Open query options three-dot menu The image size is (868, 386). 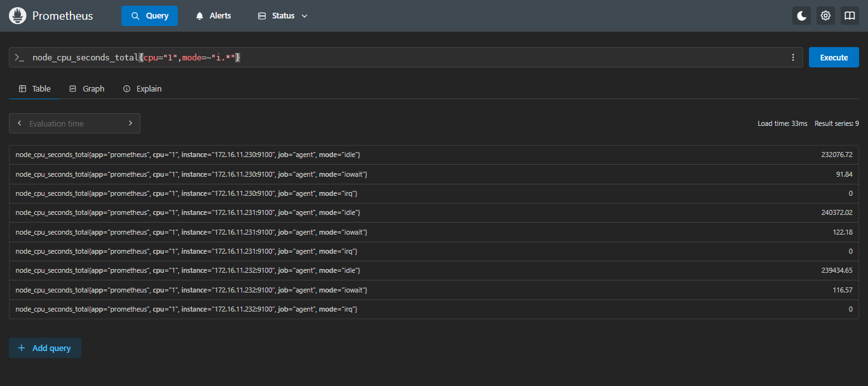(792, 57)
